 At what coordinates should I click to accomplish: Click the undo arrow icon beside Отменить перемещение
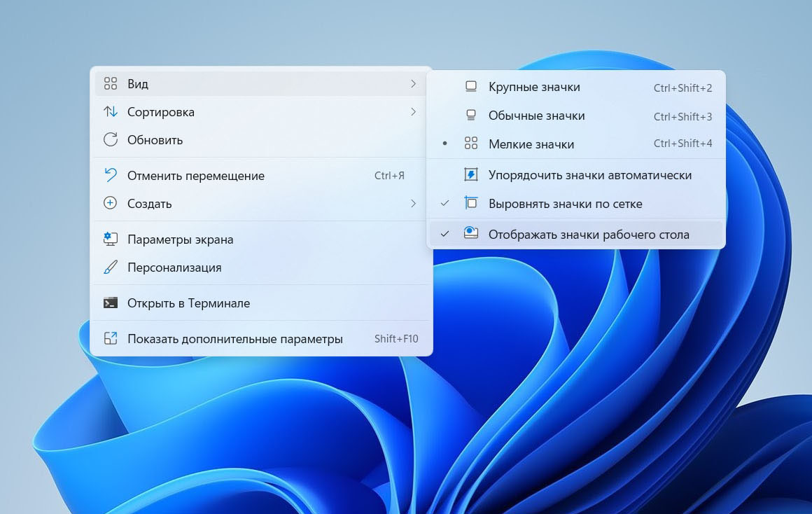[x=111, y=175]
